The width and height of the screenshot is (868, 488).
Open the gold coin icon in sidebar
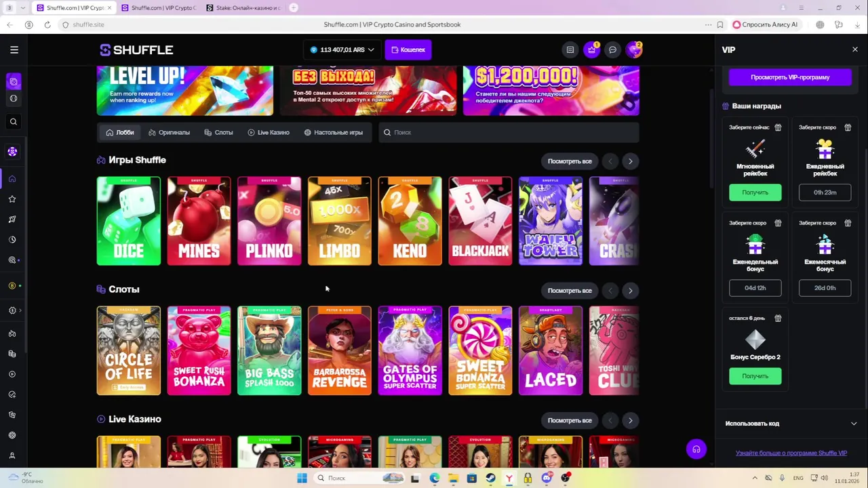12,286
